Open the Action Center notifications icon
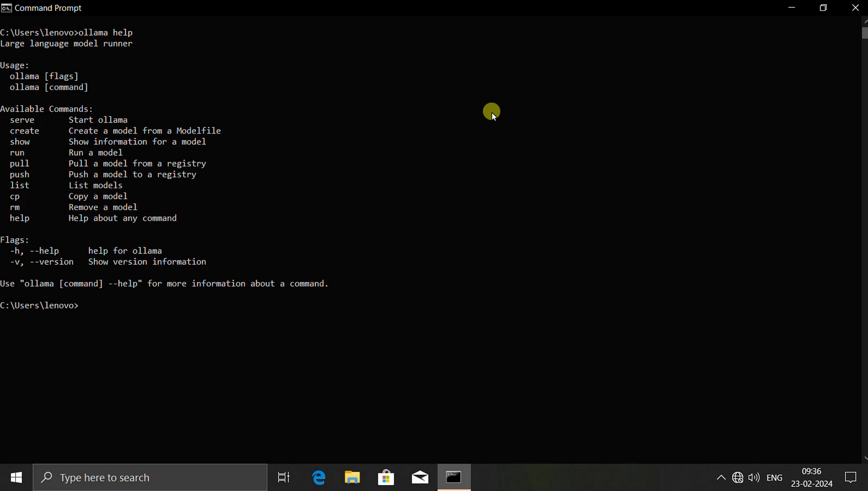This screenshot has height=491, width=868. tap(851, 477)
